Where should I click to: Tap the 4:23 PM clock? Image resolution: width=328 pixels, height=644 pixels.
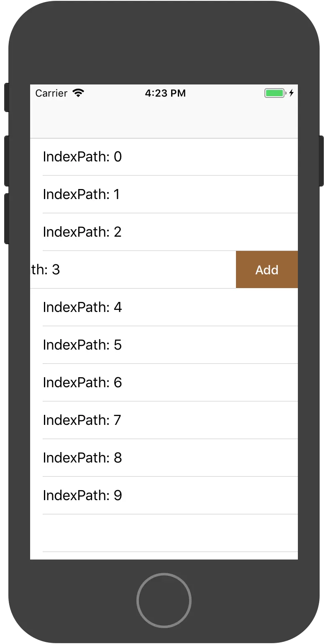(165, 93)
